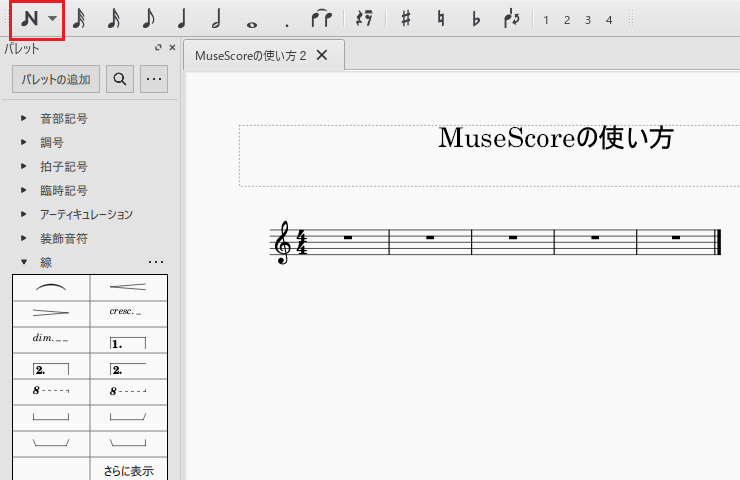Apply flat accidental
740x480 pixels.
(x=476, y=19)
